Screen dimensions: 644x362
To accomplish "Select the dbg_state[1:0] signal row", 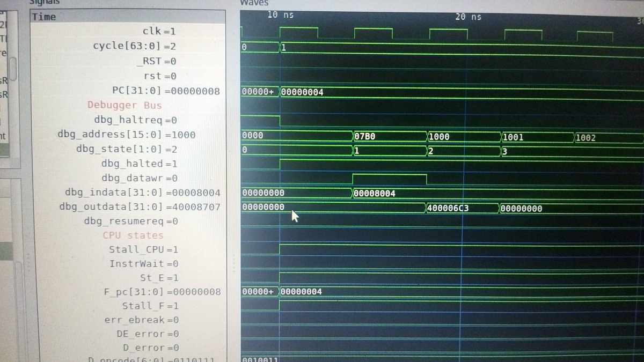I will pos(127,149).
